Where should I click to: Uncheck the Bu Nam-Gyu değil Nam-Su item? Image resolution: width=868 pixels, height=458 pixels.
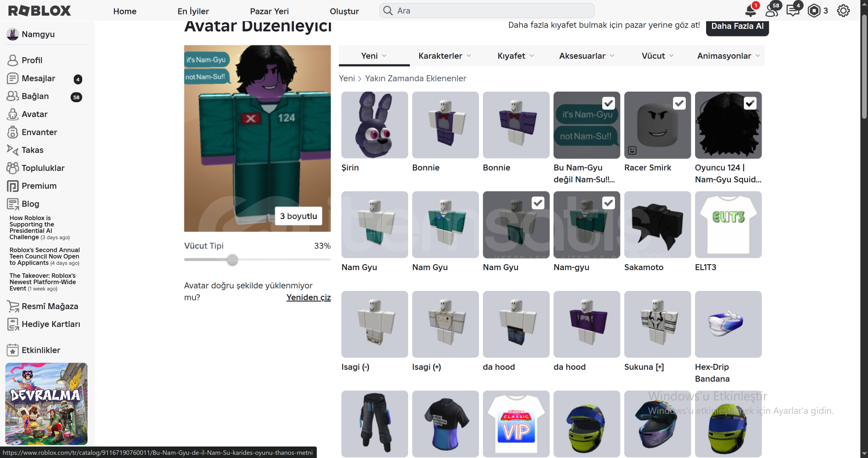coord(609,103)
